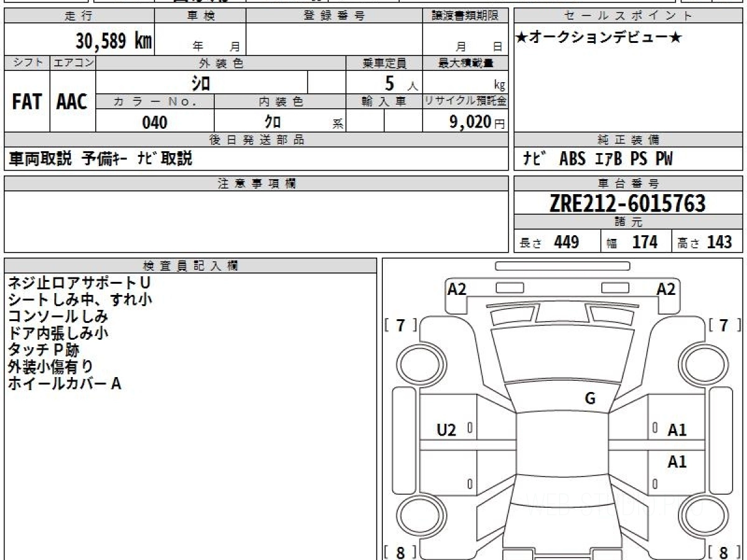Click the 諸元 header
This screenshot has height=560, width=747.
pyautogui.click(x=628, y=222)
